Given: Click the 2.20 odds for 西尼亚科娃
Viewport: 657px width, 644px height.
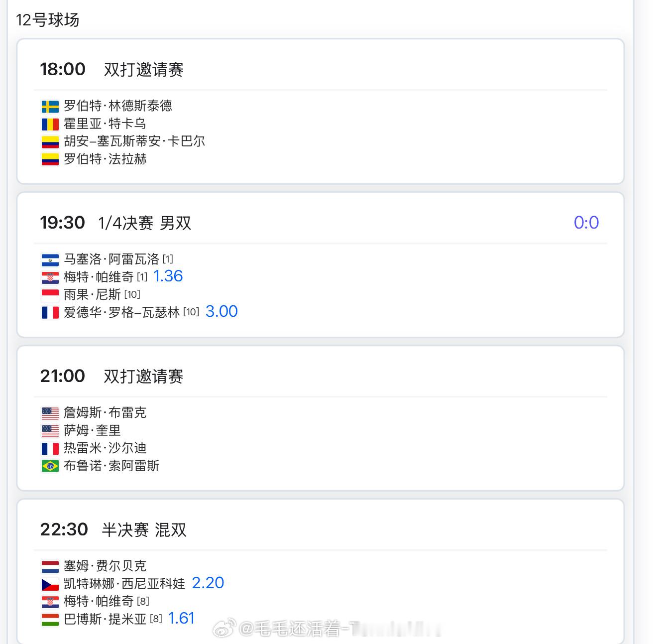Looking at the screenshot, I should pos(208,583).
